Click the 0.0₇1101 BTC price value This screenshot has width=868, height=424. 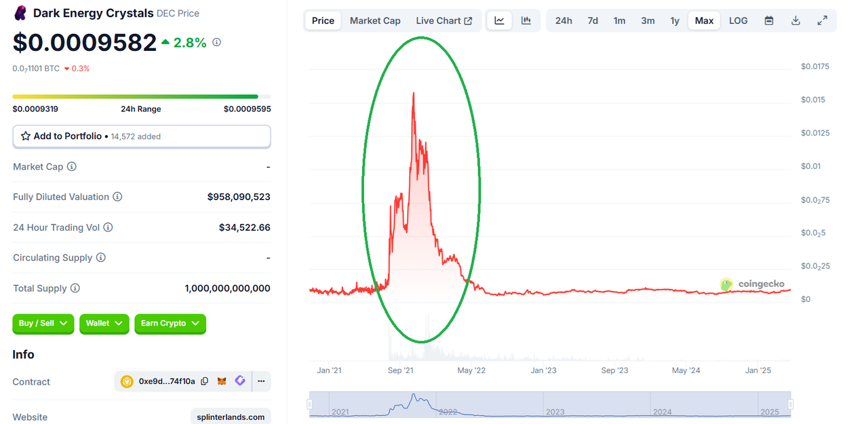[36, 69]
